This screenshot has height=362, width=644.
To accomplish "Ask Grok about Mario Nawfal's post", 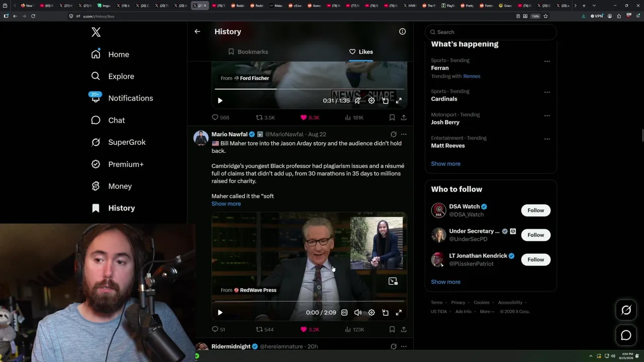I will [x=393, y=134].
